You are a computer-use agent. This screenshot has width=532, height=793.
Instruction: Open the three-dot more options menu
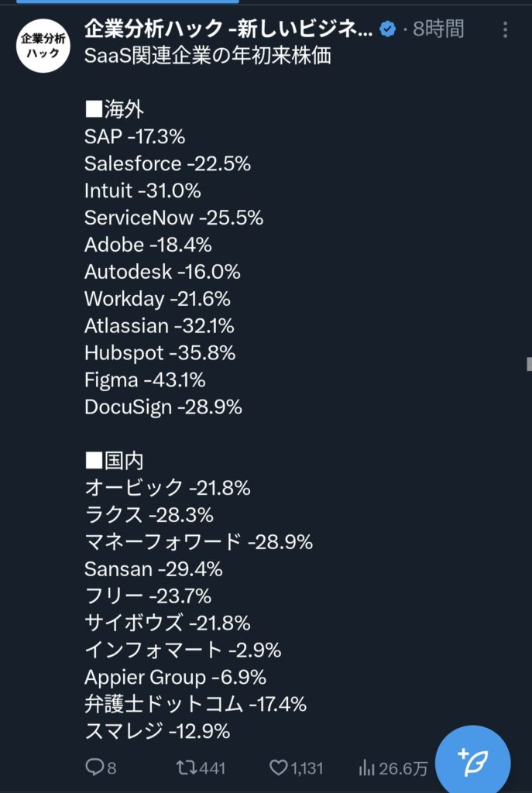[x=505, y=30]
